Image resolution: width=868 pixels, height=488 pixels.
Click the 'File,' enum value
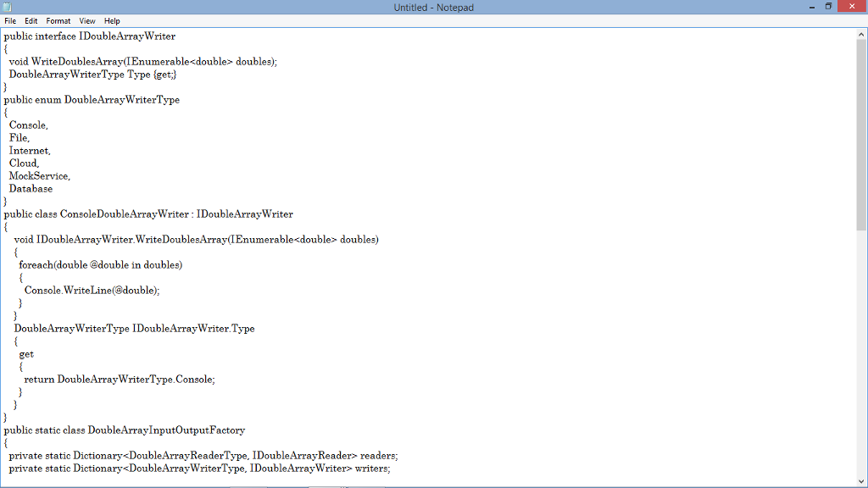[19, 138]
